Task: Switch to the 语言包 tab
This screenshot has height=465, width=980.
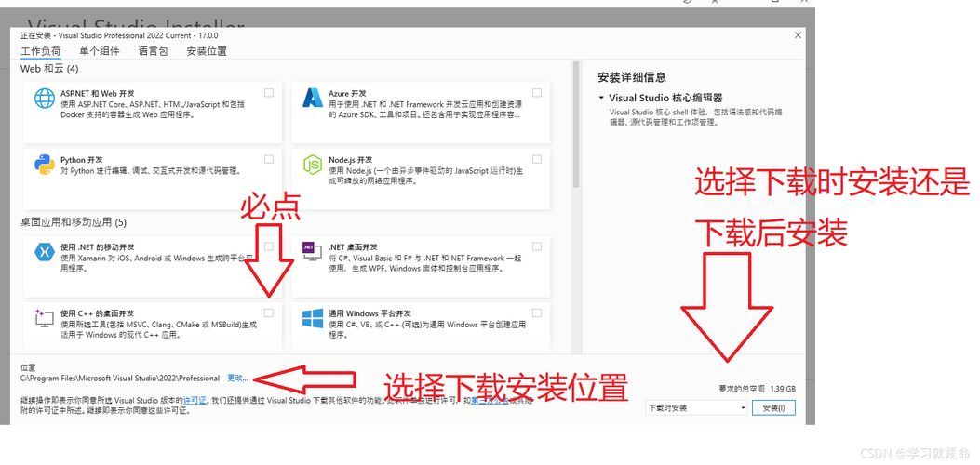Action: coord(154,51)
